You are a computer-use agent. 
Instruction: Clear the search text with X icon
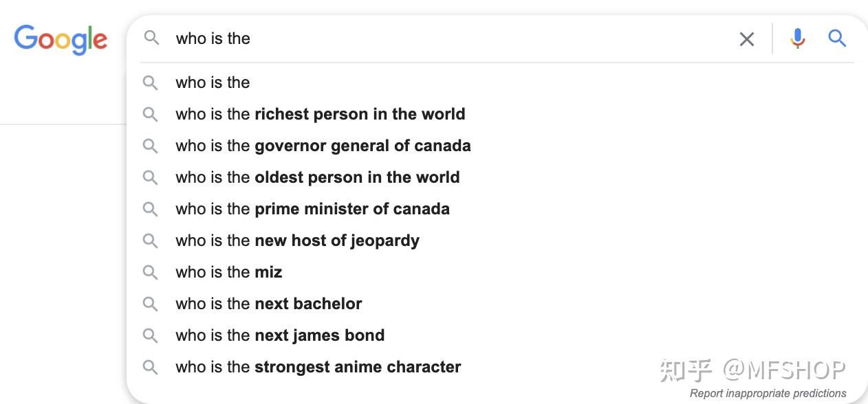click(746, 39)
